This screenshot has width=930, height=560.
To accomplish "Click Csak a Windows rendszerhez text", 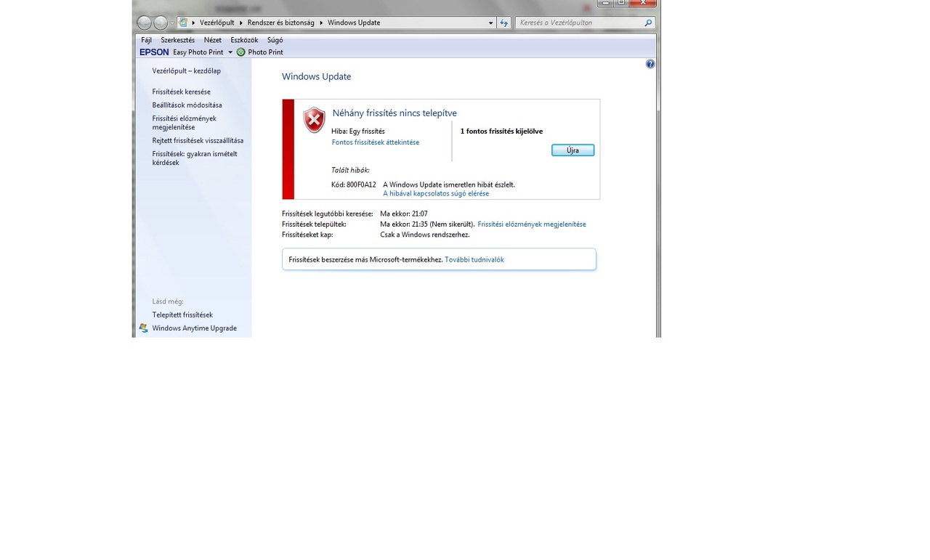I will 425,235.
